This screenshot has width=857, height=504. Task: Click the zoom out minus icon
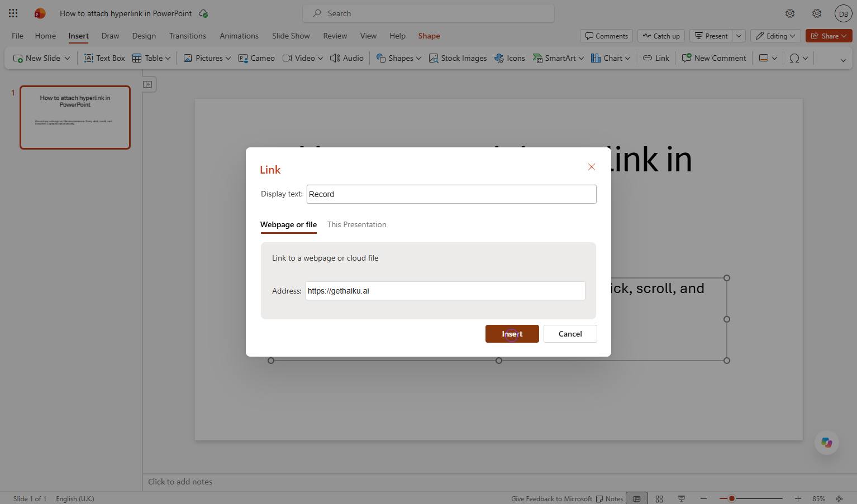703,498
